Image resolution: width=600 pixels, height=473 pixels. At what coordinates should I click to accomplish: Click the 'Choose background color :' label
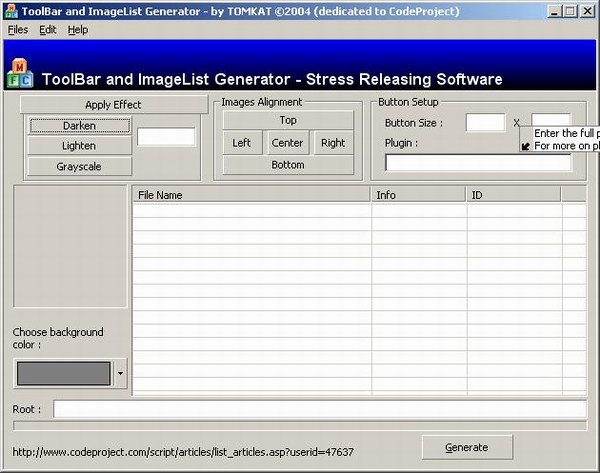pyautogui.click(x=58, y=338)
